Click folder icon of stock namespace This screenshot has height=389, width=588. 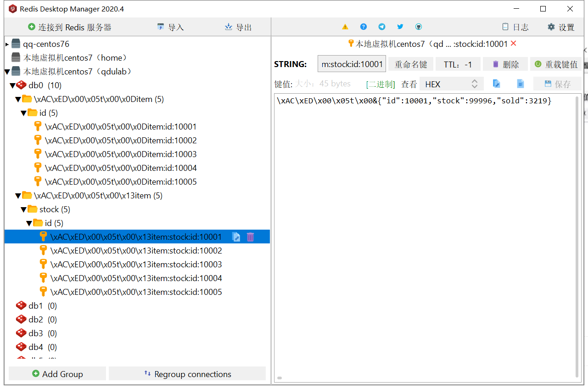[32, 209]
